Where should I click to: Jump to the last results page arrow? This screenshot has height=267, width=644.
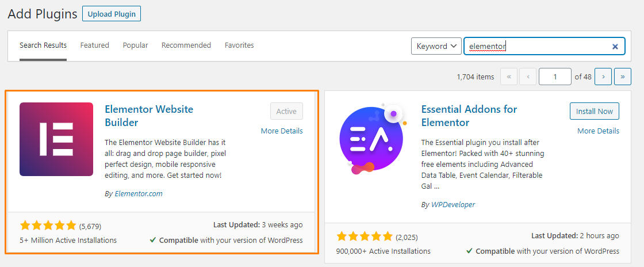click(623, 77)
